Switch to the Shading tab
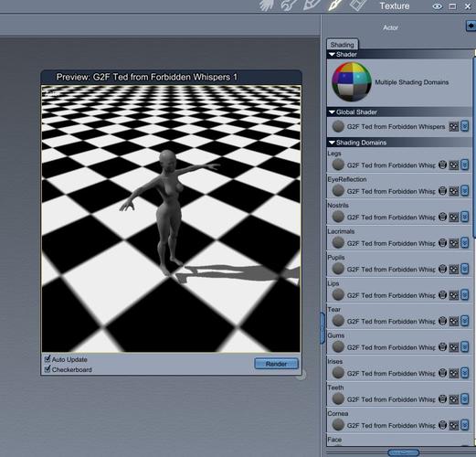The width and height of the screenshot is (476, 457). tap(343, 45)
